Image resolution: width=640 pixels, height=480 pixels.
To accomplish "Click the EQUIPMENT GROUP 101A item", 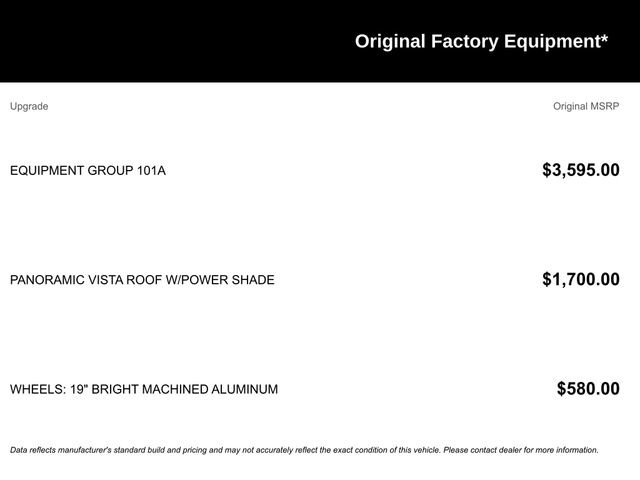I will click(88, 171).
